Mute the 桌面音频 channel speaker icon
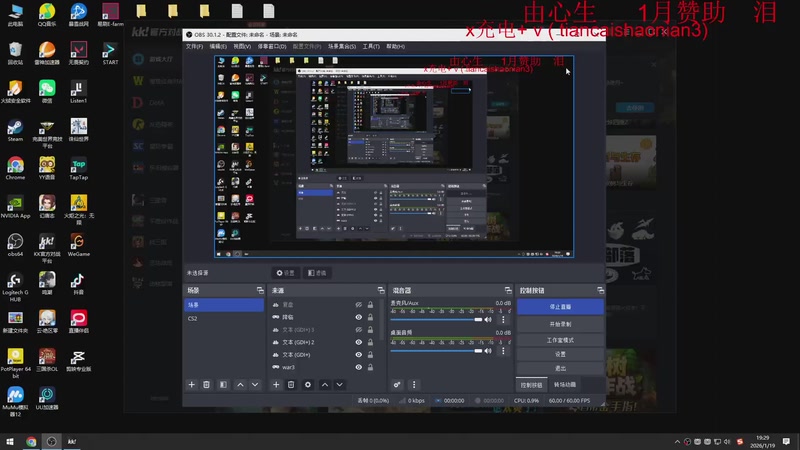This screenshot has height=450, width=800. pyautogui.click(x=488, y=351)
